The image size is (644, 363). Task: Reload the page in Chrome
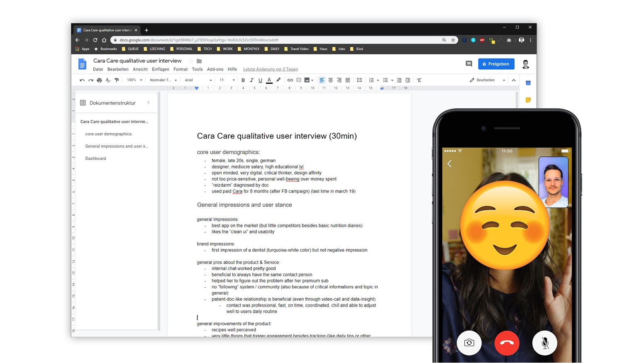(x=95, y=40)
